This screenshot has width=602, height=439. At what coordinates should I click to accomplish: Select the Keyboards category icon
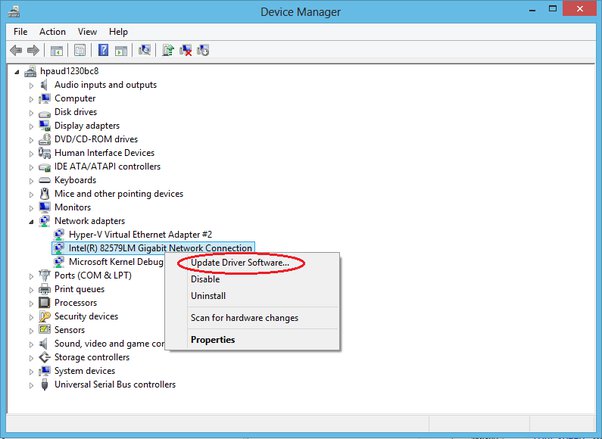45,180
